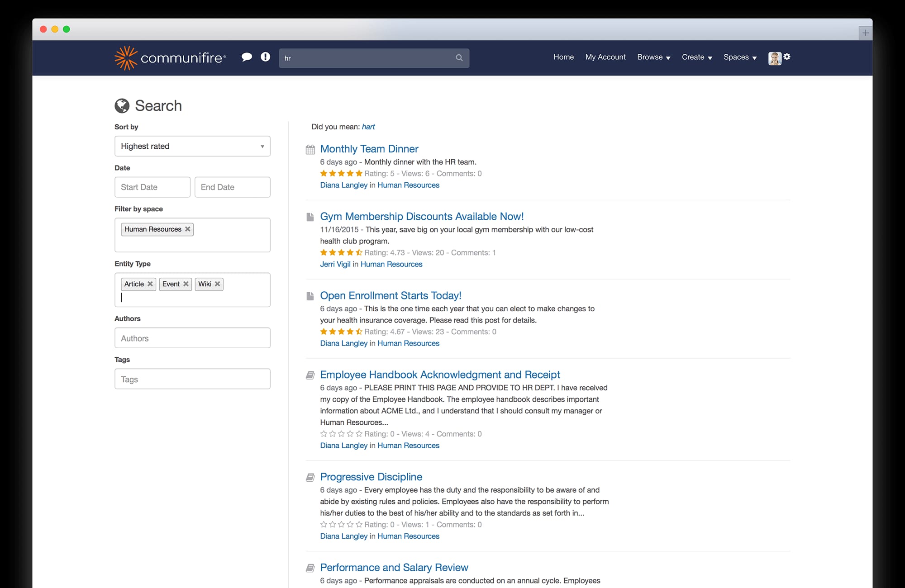Click the Start Date input field
This screenshot has height=588, width=905.
pyautogui.click(x=152, y=187)
